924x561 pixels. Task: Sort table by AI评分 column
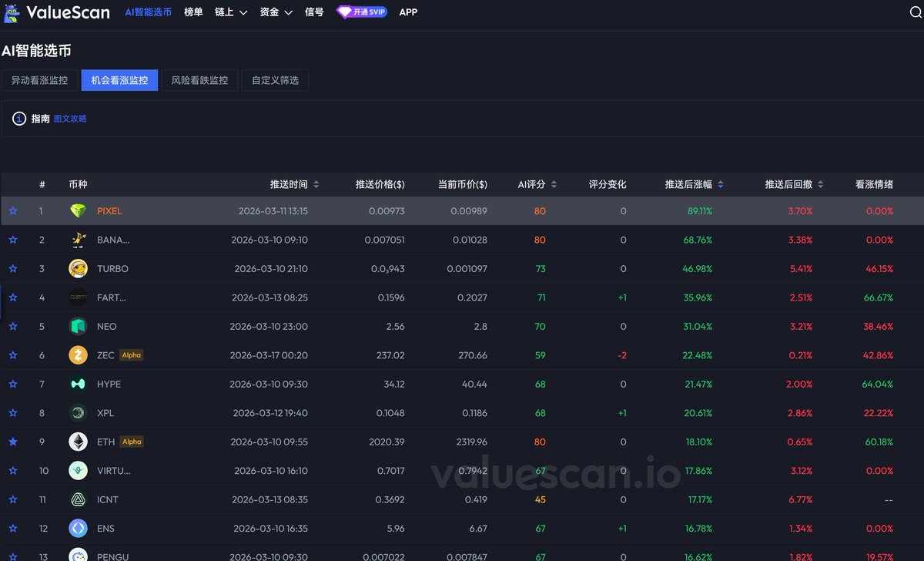click(537, 184)
